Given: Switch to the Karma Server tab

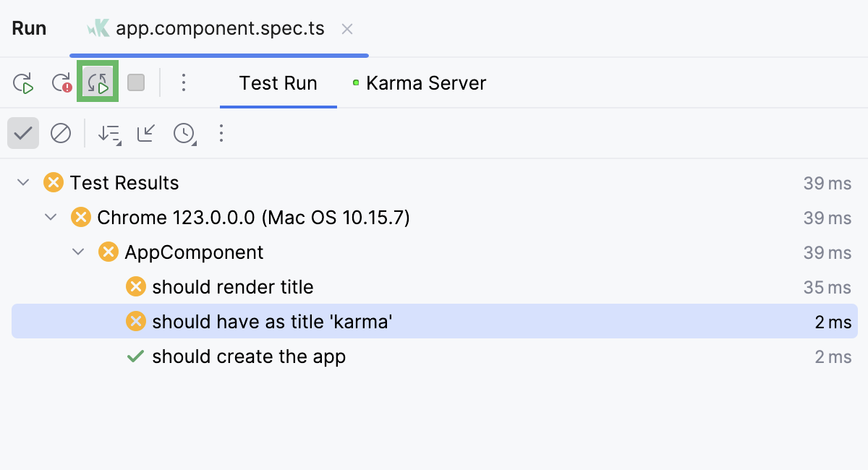Looking at the screenshot, I should (426, 83).
